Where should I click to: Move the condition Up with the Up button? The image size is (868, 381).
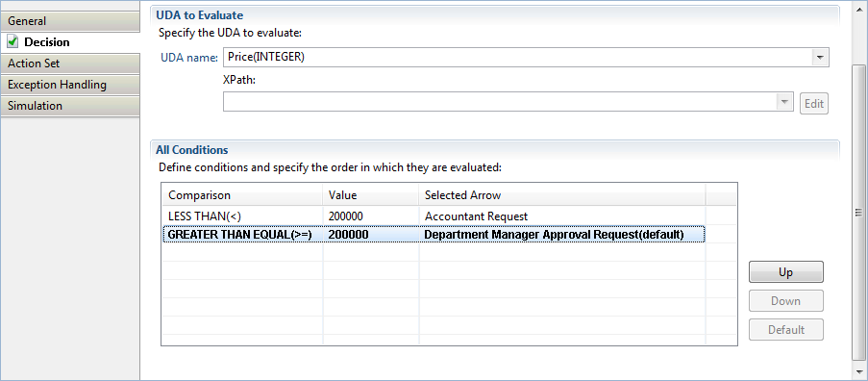pos(786,272)
